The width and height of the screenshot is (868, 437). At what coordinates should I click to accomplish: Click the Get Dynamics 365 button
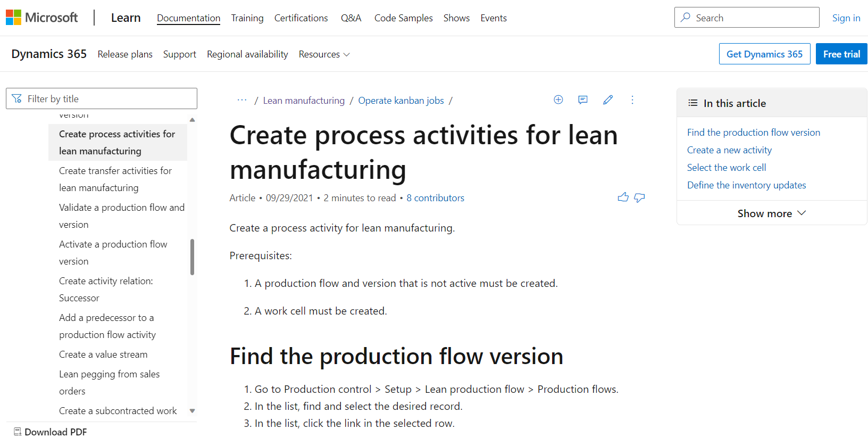click(x=764, y=54)
